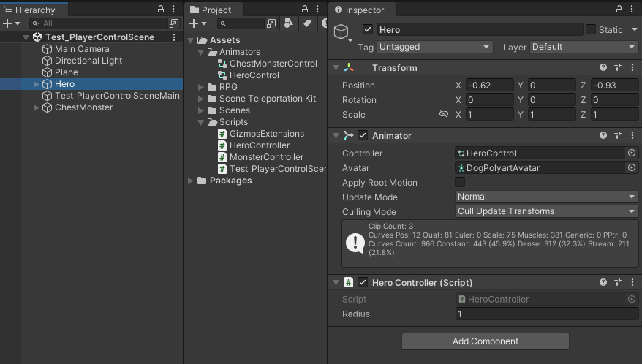Expand ChestMonster in Hierarchy
The image size is (642, 364).
[x=36, y=107]
